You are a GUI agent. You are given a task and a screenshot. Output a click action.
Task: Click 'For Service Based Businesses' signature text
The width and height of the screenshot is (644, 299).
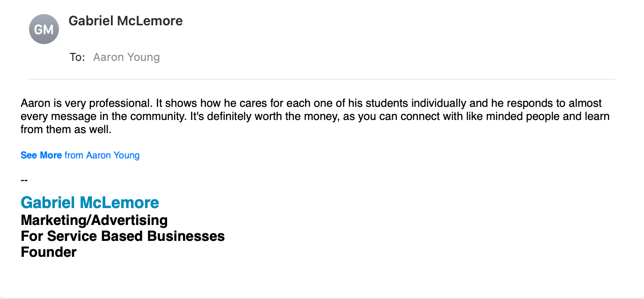point(123,236)
